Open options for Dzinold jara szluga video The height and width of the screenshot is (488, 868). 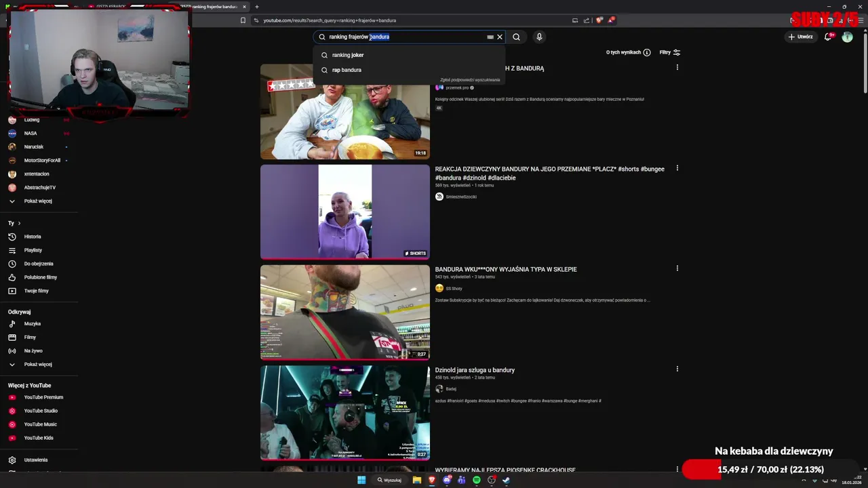coord(677,369)
